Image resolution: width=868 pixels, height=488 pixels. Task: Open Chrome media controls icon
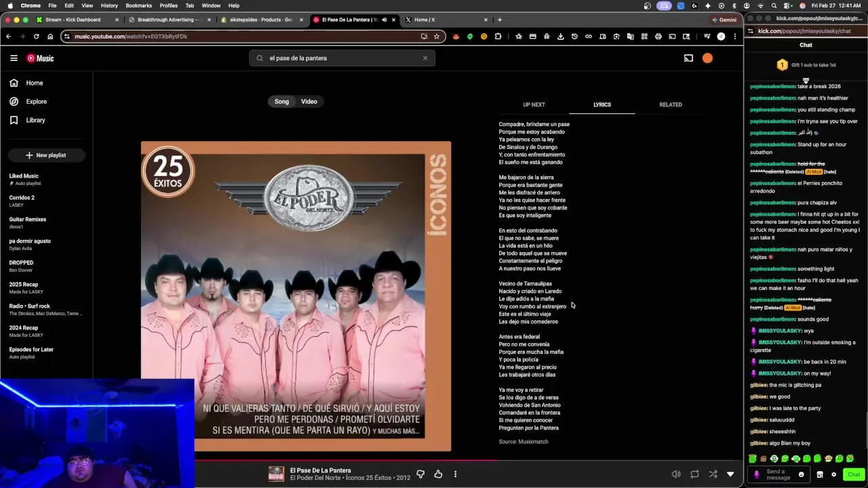[707, 37]
